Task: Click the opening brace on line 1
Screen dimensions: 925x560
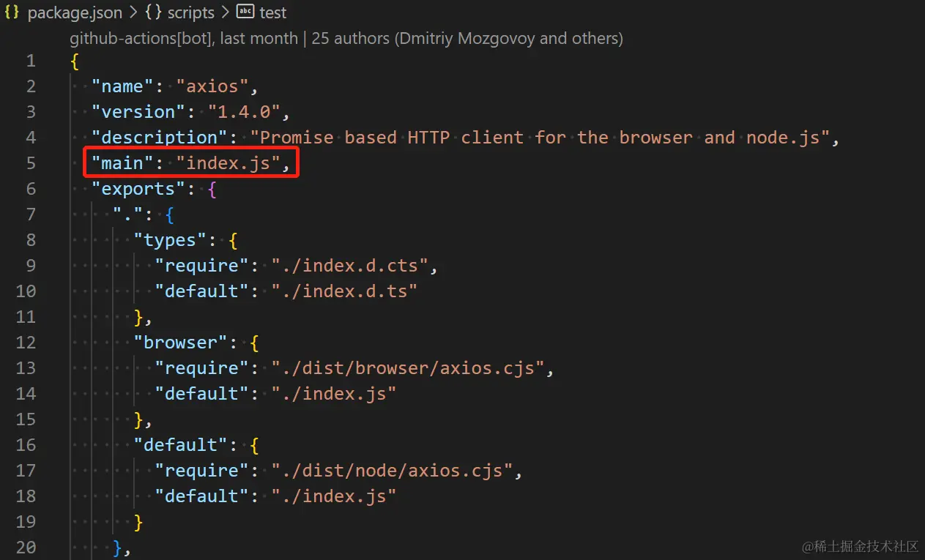Action: [x=75, y=61]
